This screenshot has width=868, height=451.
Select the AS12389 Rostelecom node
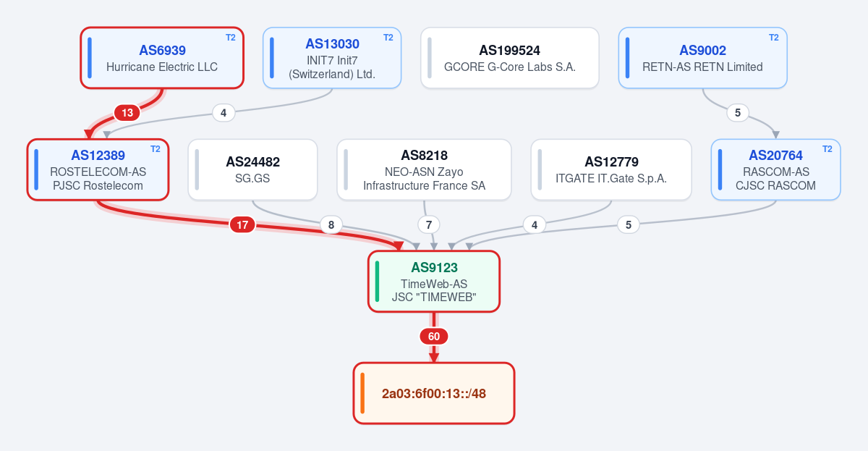pyautogui.click(x=98, y=169)
